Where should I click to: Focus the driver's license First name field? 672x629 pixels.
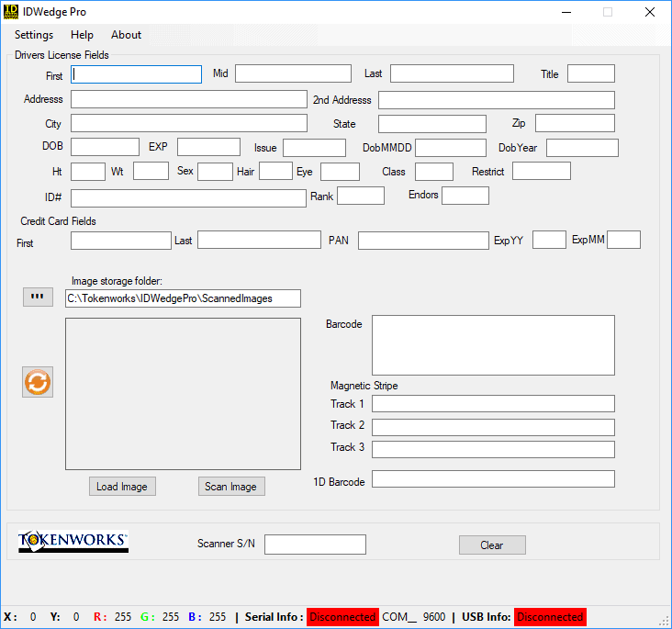pos(137,74)
